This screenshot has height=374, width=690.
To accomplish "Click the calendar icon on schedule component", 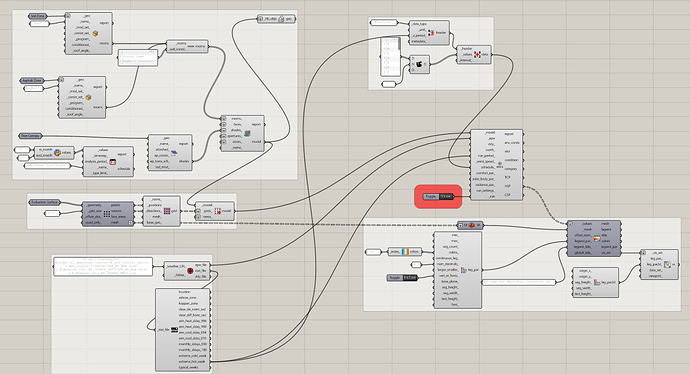I will [x=113, y=161].
